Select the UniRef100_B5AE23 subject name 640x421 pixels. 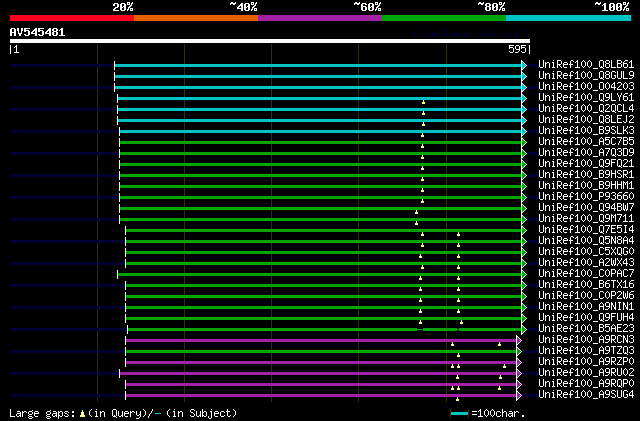coord(586,329)
